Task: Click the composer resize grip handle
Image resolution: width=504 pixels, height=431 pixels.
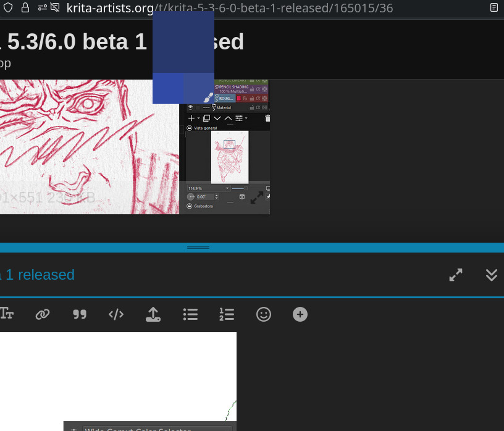Action: (x=198, y=248)
